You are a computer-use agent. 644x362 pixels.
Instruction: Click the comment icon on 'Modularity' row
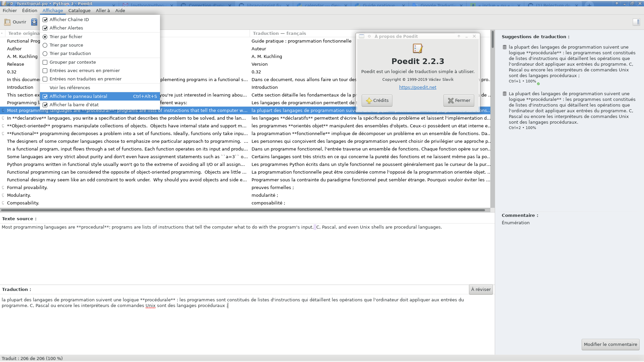[3, 195]
